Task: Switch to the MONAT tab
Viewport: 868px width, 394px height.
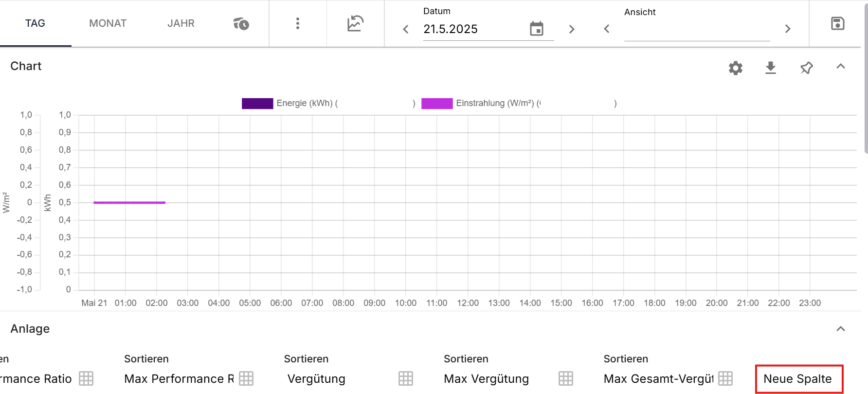Action: [108, 23]
